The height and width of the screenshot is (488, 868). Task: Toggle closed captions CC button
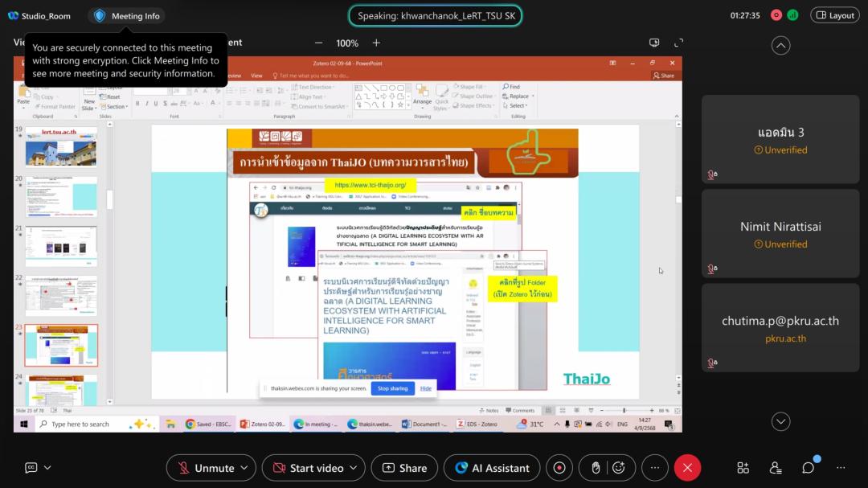point(31,468)
